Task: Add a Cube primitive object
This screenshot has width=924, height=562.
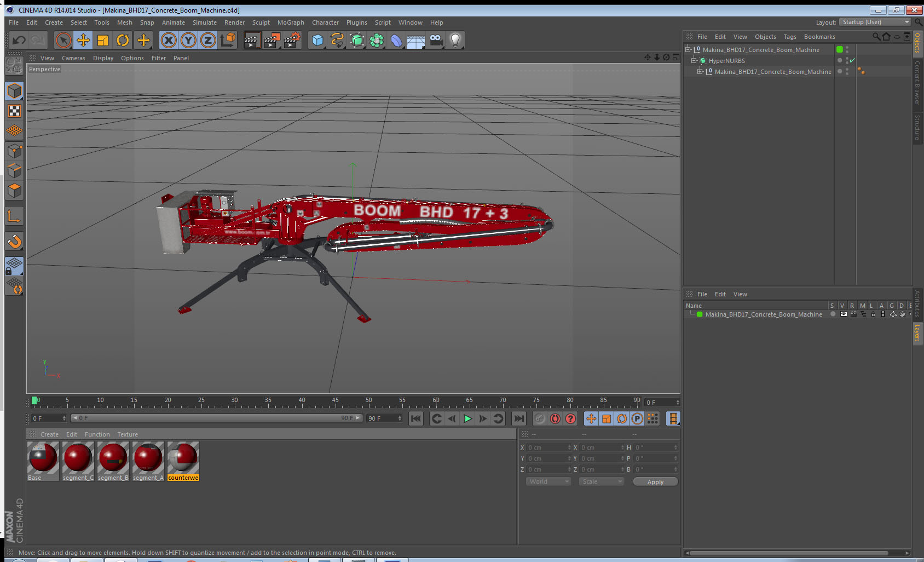Action: click(x=317, y=40)
